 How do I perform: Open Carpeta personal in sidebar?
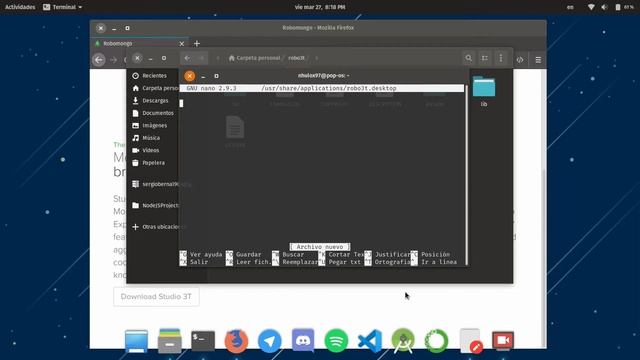[x=155, y=88]
